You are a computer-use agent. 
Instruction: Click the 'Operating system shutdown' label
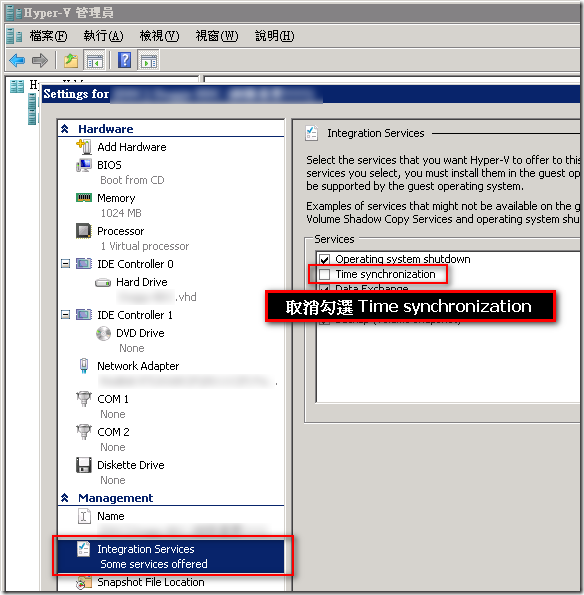point(403,259)
